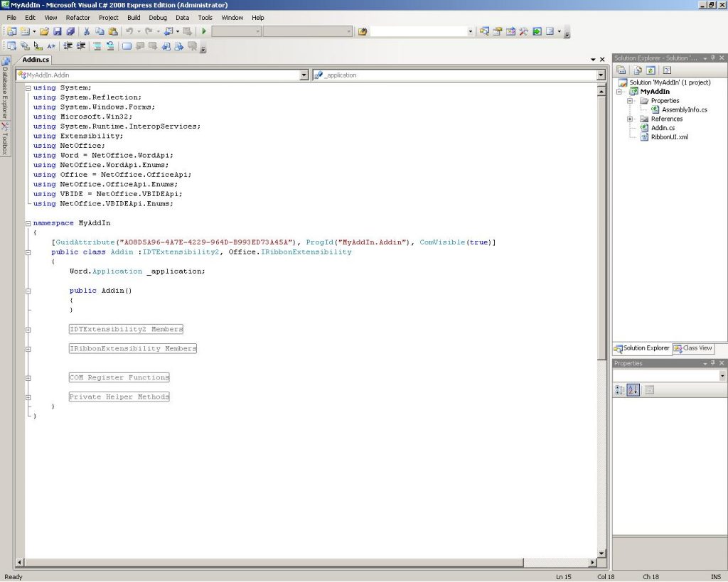Image resolution: width=728 pixels, height=582 pixels.
Task: Open the Properties panel object dropdown
Action: [722, 375]
